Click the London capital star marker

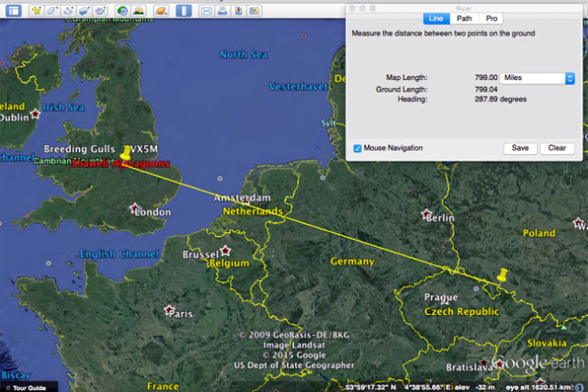[135, 208]
